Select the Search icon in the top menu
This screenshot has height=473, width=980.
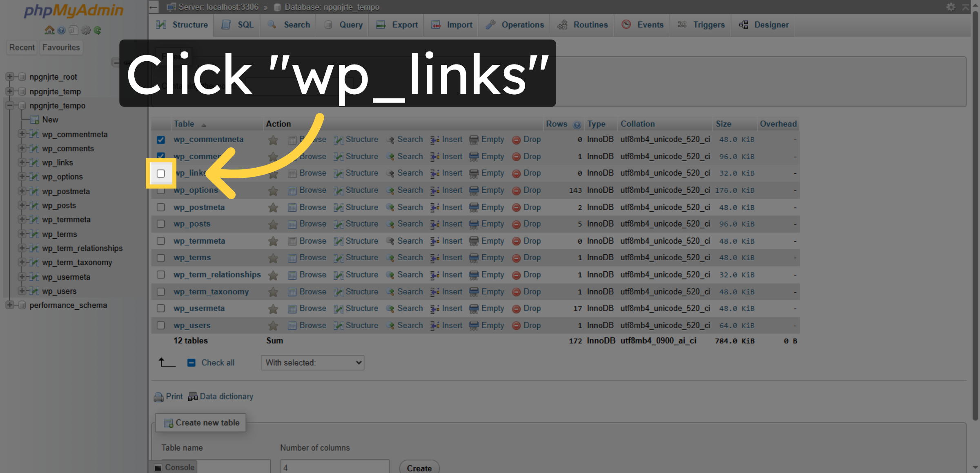coord(271,25)
